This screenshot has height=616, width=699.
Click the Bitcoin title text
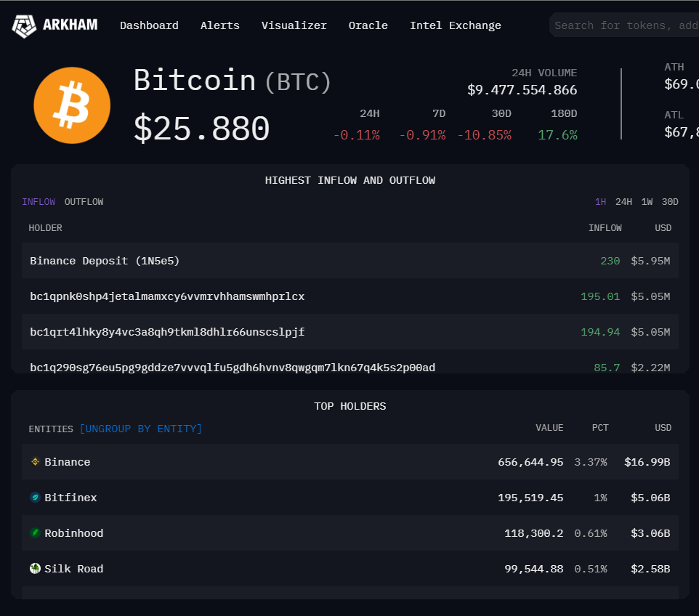[195, 80]
